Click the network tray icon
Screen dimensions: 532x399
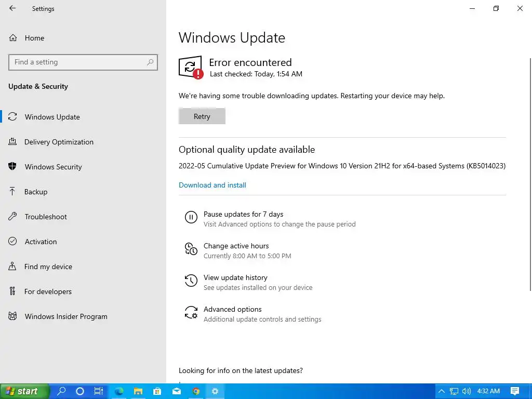(454, 391)
